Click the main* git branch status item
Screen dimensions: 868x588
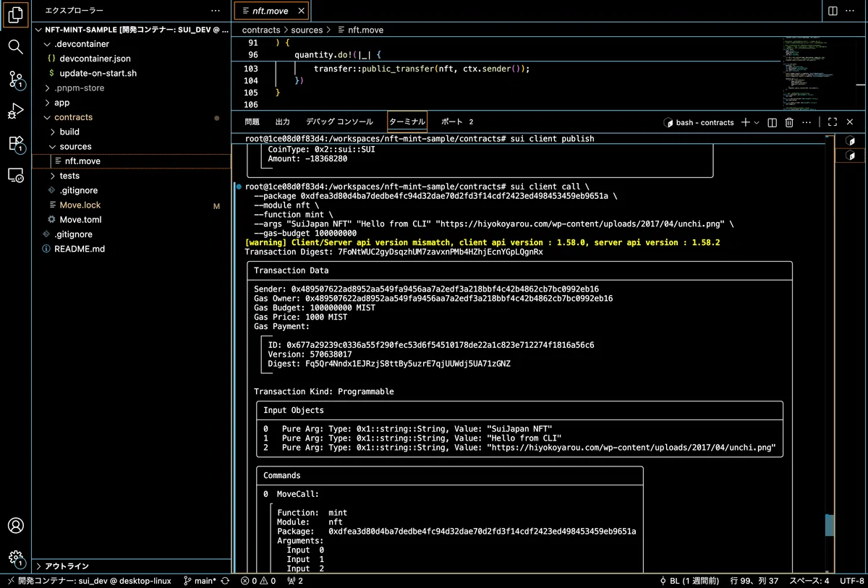[x=200, y=581]
